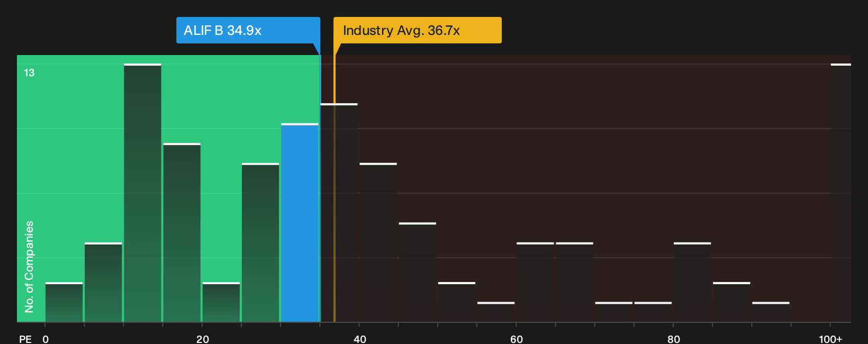Screen dimensions: 868x344
Task: Choose the green bar for PE 25 to 30
Action: click(260, 243)
